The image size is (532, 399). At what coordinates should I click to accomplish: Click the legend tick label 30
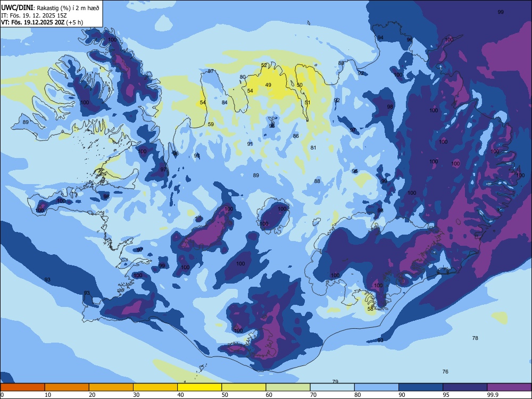coord(136,395)
